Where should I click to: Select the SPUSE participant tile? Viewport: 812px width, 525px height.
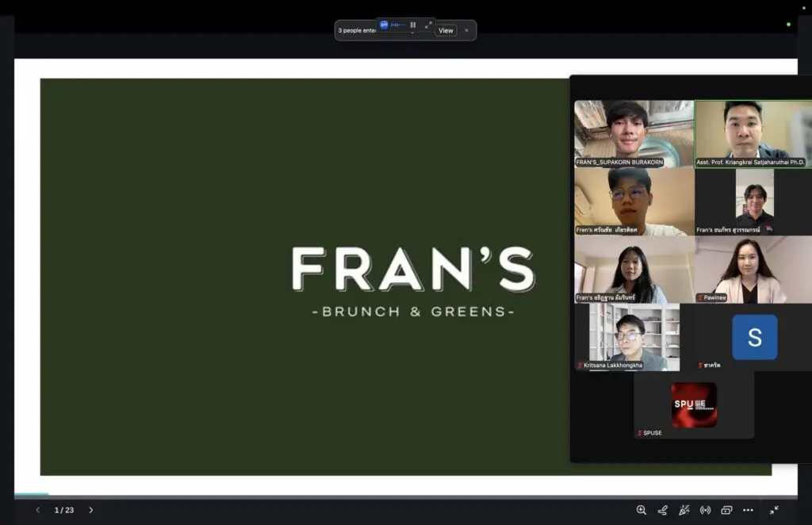click(694, 405)
